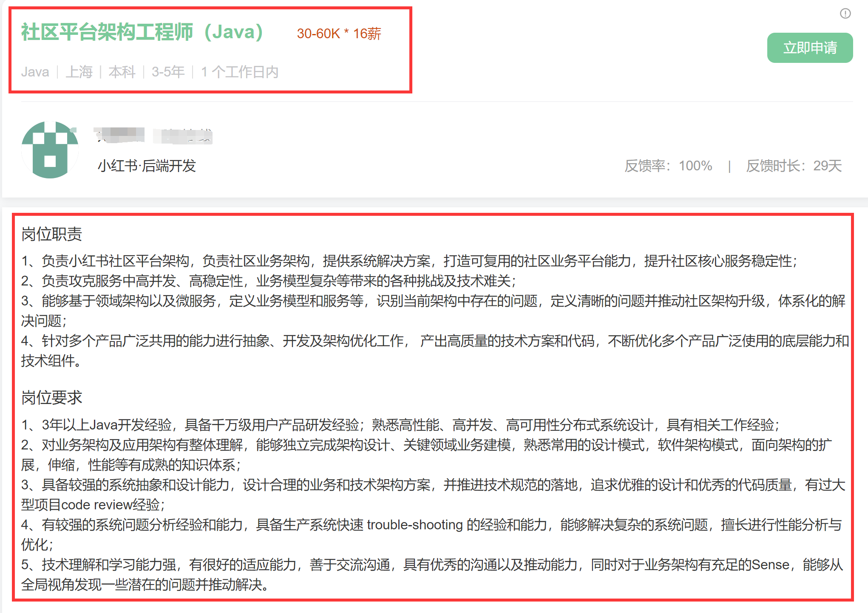Click the 反馈率：100% statistic
Screen dimensions: 868x613
(x=668, y=166)
